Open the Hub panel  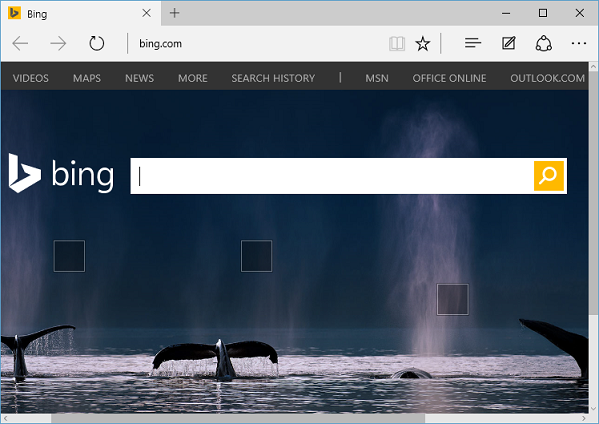473,43
